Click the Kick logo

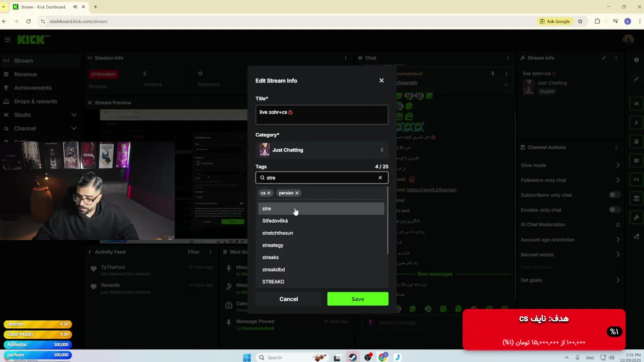34,40
